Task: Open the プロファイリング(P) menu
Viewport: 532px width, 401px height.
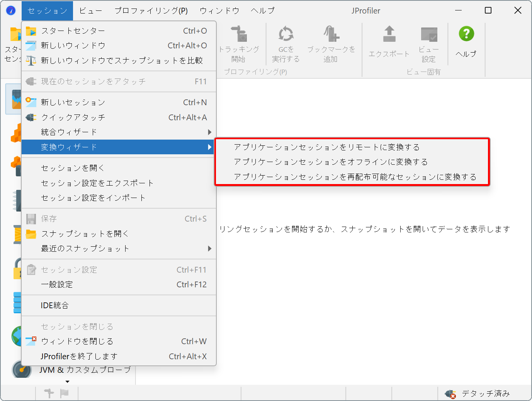Action: point(151,10)
